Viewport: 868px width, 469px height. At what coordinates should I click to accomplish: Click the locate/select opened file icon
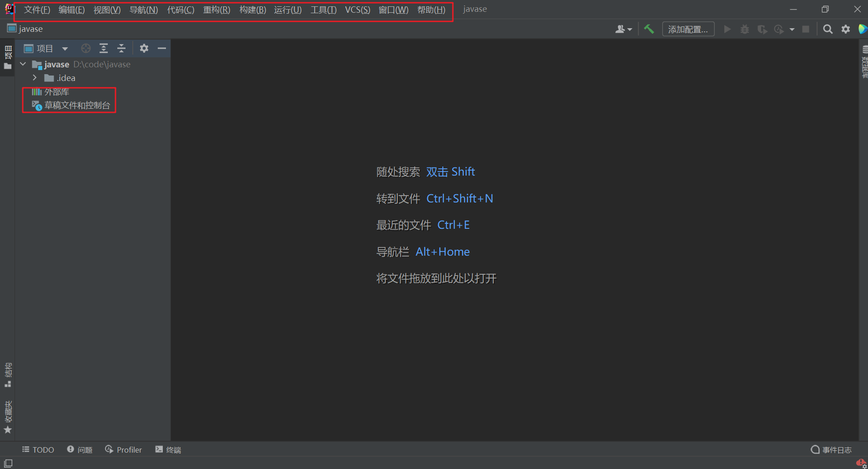[86, 48]
